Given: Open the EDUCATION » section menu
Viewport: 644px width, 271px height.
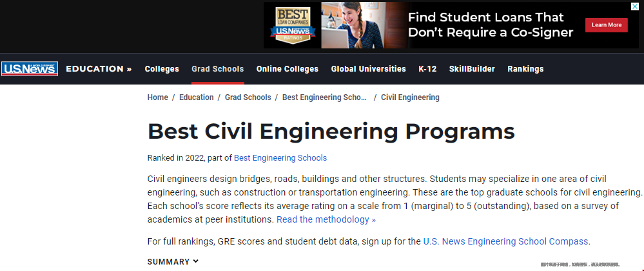Looking at the screenshot, I should (x=99, y=68).
